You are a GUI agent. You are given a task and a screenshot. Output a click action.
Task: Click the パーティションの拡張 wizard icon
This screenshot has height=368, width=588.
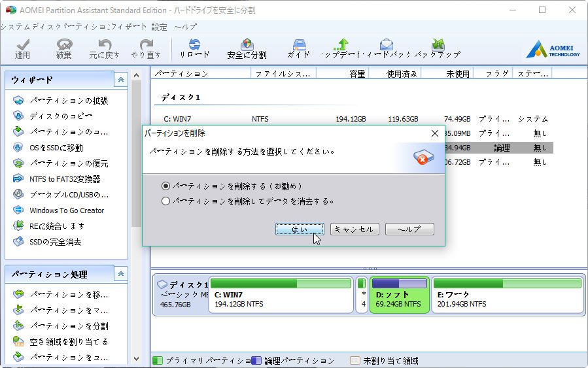18,101
